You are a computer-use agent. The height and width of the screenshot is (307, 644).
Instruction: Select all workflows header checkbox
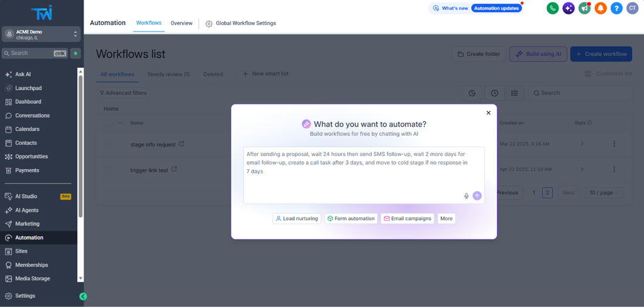(x=108, y=123)
